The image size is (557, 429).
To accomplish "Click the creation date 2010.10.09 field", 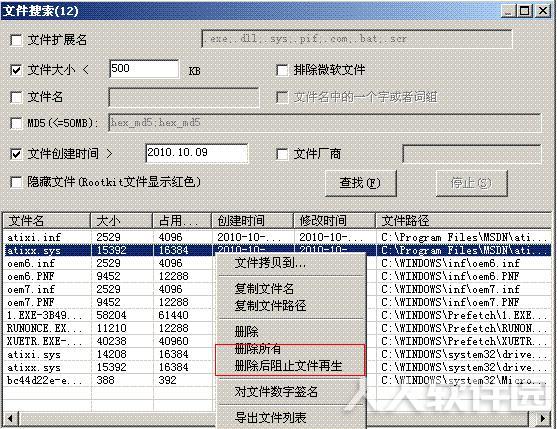I will point(197,153).
